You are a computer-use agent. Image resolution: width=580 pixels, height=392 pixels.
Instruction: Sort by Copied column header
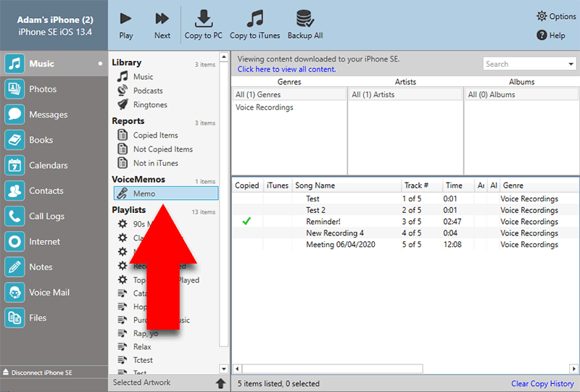coord(247,185)
